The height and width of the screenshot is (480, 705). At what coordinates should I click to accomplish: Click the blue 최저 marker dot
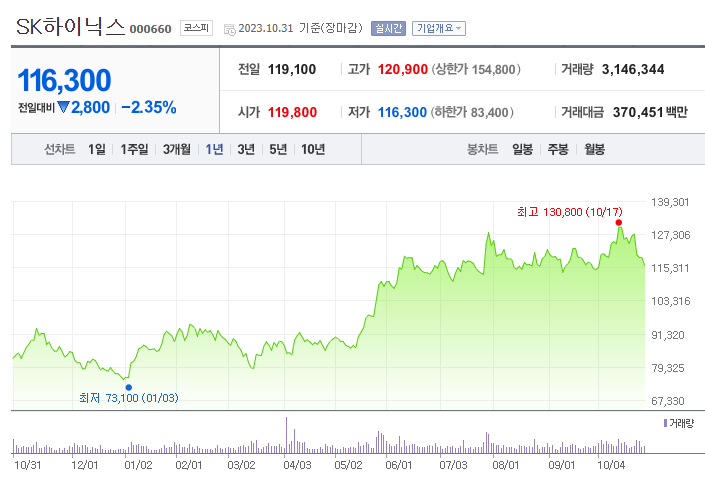(x=129, y=387)
